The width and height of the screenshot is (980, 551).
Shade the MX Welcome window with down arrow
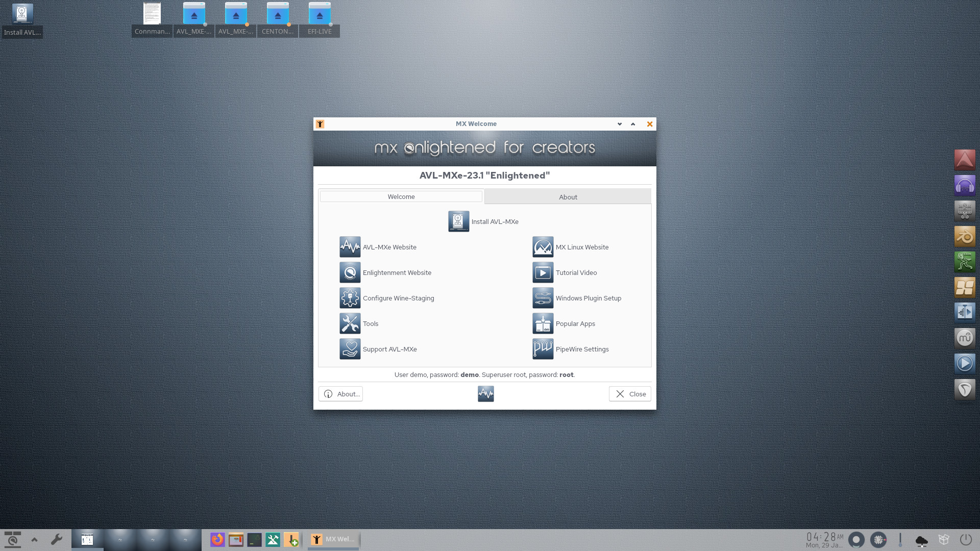click(620, 124)
